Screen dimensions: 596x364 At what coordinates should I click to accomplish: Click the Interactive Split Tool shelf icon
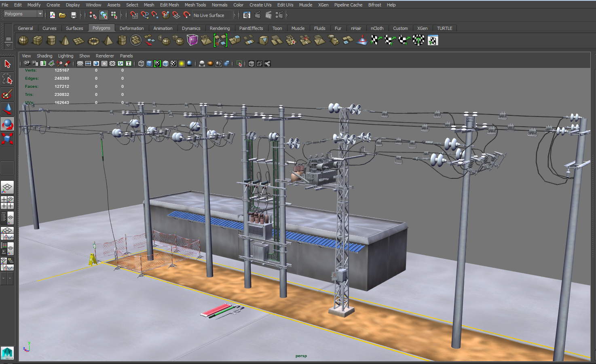[x=220, y=40]
